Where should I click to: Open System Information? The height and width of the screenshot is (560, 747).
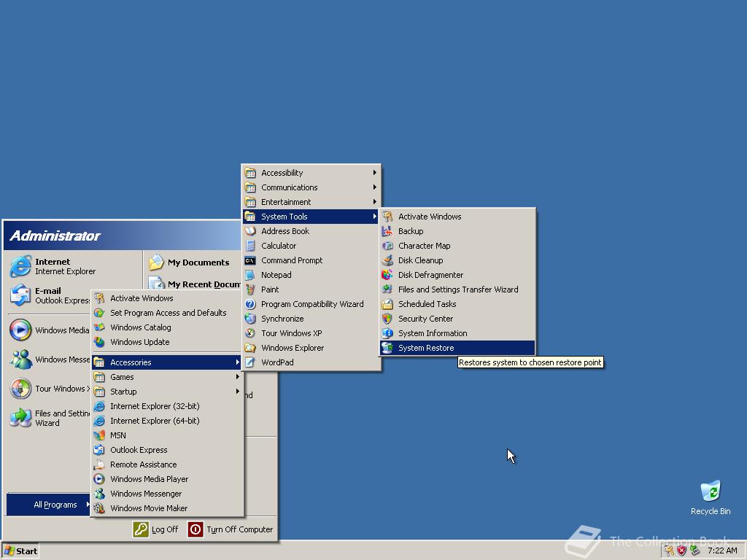tap(434, 333)
